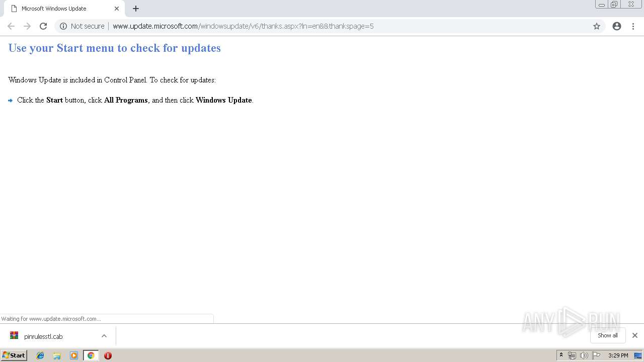Open the volume tray icon

(584, 355)
